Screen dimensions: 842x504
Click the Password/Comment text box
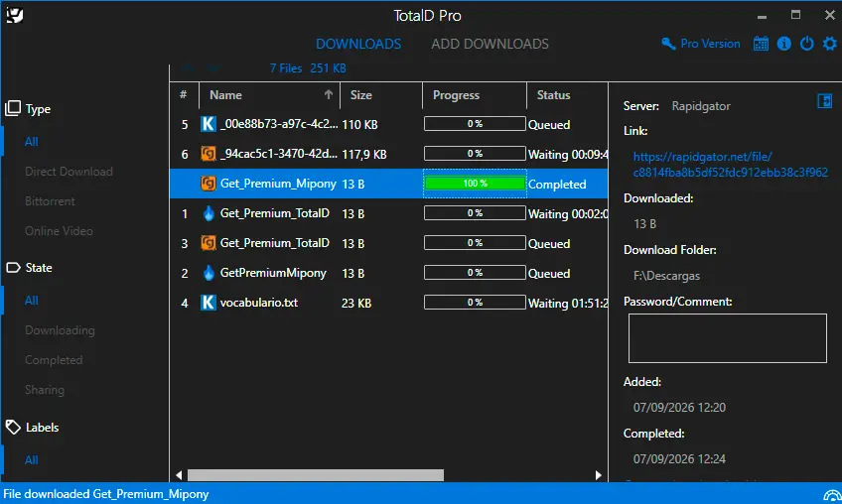[x=727, y=338]
